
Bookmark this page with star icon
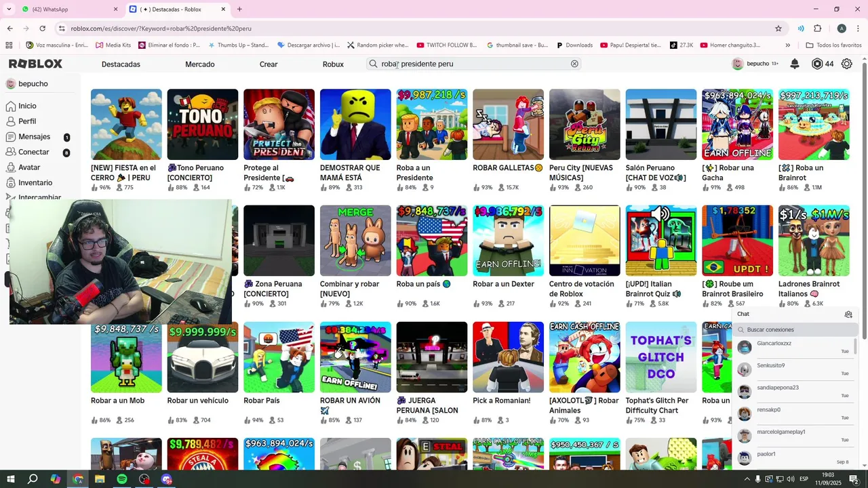pos(778,28)
